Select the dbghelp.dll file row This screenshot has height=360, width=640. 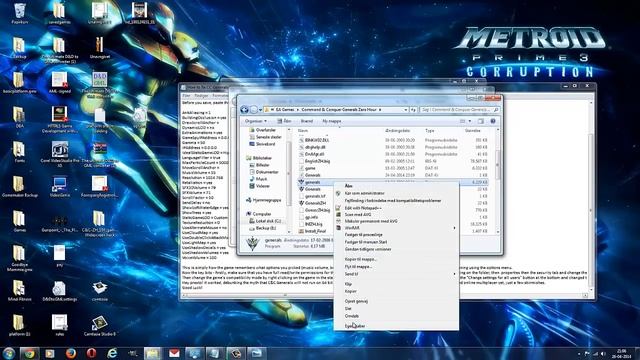point(393,147)
